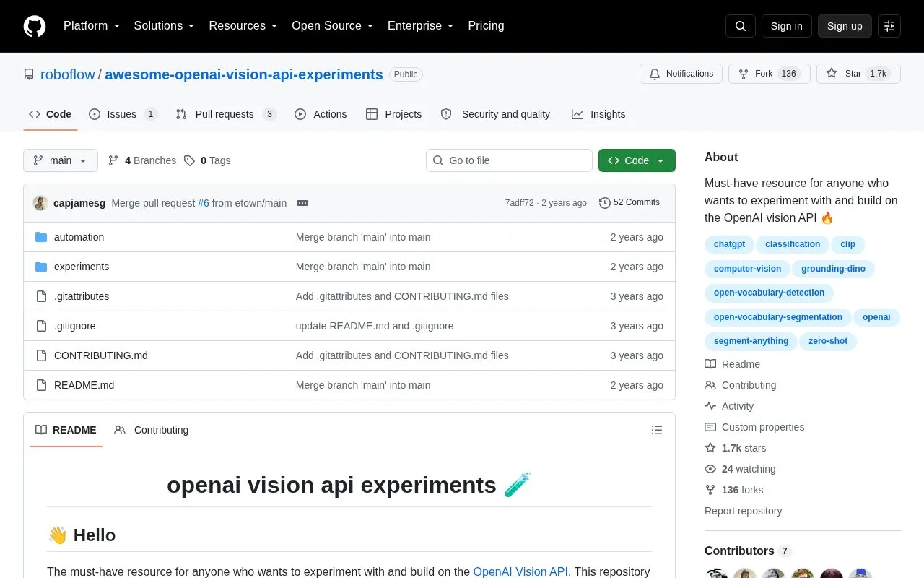Open the OpenAI Vision API link
This screenshot has width=924, height=578.
tap(520, 571)
